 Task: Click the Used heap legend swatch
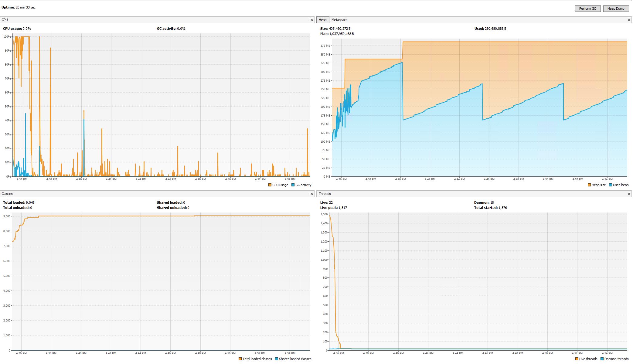pyautogui.click(x=611, y=185)
